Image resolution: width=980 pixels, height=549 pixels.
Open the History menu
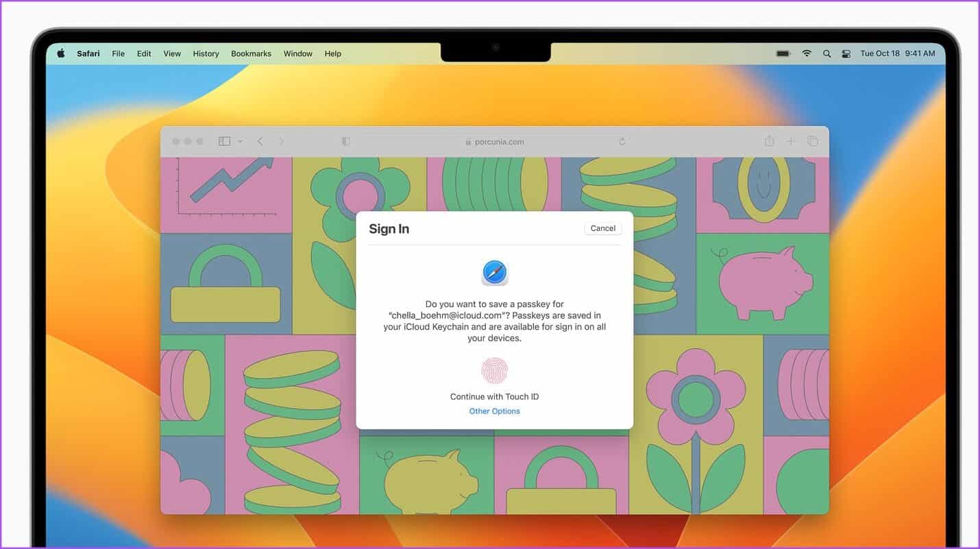pos(206,53)
